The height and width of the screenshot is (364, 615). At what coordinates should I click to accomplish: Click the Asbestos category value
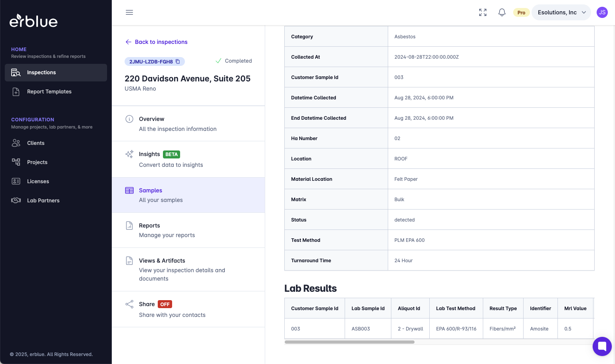pos(405,37)
